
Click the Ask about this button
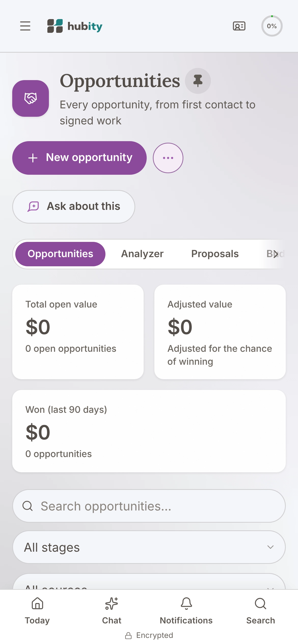74,207
